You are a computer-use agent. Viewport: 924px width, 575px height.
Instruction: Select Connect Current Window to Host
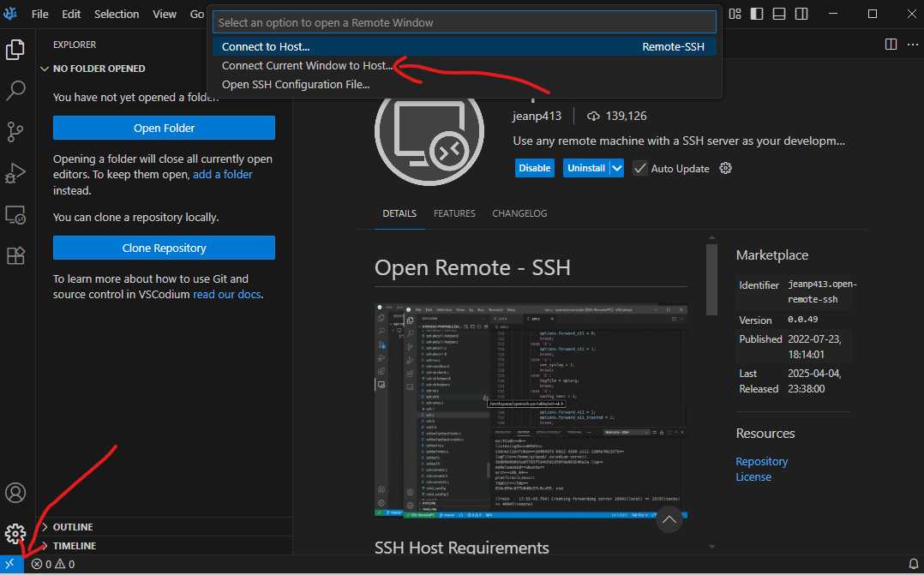tap(465, 65)
